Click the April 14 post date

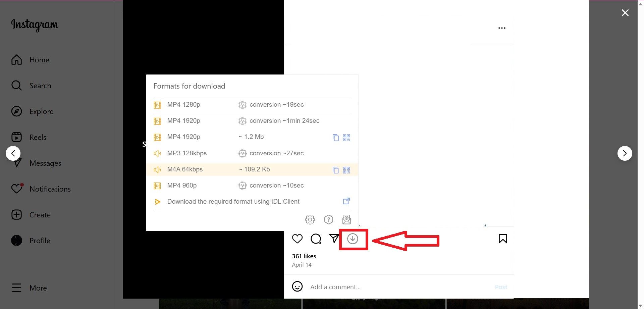pos(302,265)
